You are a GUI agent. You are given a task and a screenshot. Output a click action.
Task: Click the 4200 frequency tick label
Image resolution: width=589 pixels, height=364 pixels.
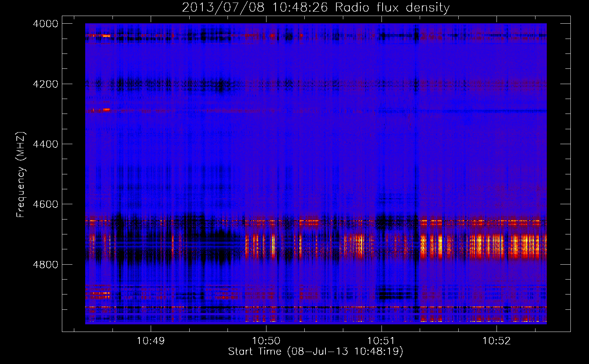(x=46, y=84)
